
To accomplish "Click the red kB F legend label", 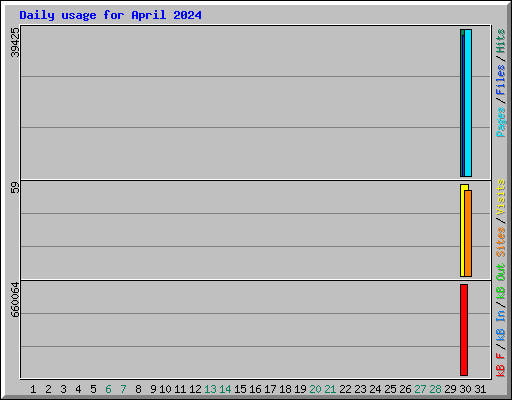I will pos(501,365).
